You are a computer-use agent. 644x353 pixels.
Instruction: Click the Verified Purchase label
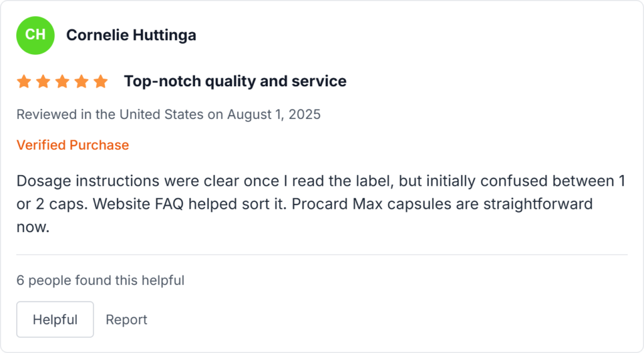72,145
